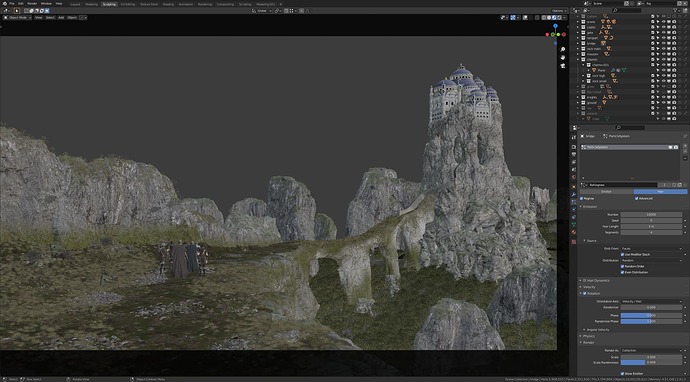Open the Output properties tab icon

tap(574, 154)
